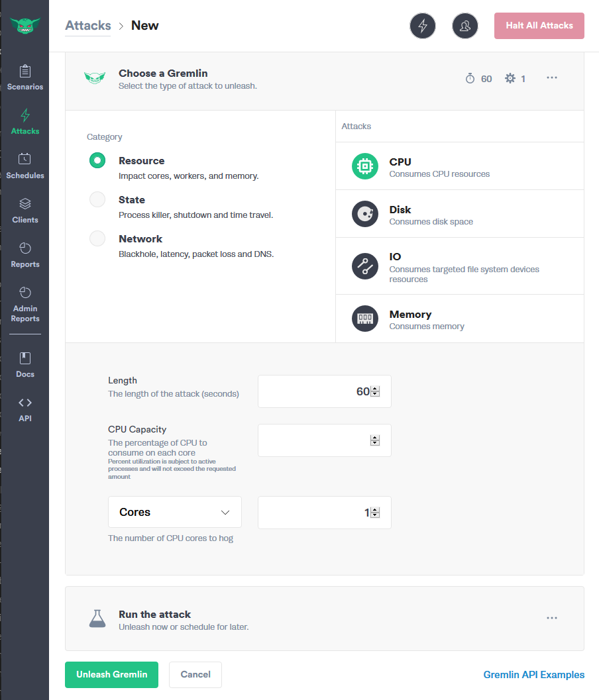This screenshot has height=700, width=599.
Task: Open the Run the attack ellipsis menu
Action: 552,618
